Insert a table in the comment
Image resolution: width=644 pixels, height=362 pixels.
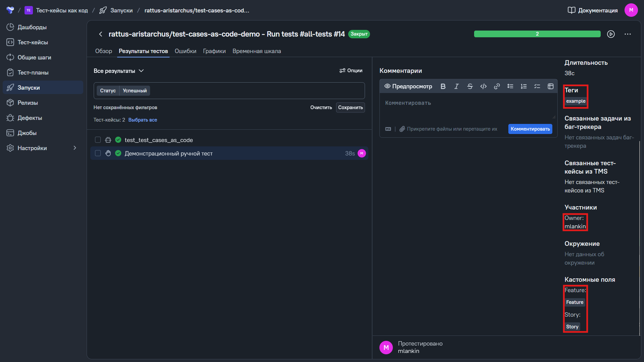(x=550, y=86)
